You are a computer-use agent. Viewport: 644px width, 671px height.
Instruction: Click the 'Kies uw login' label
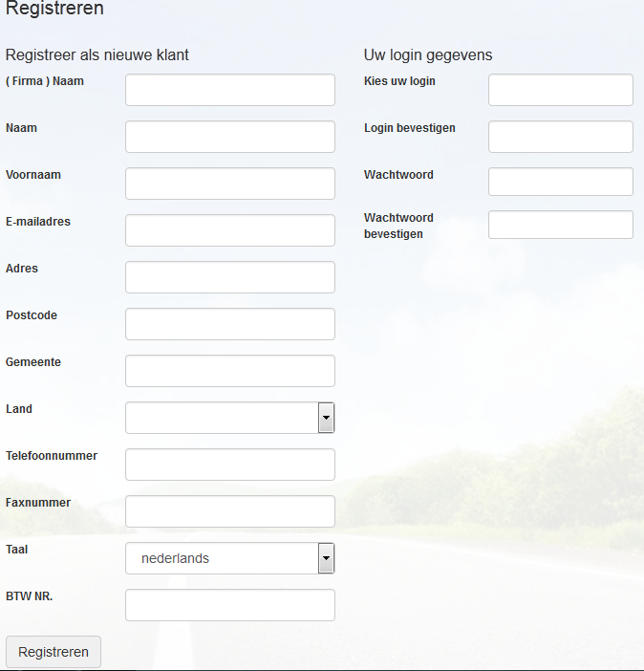pyautogui.click(x=399, y=81)
